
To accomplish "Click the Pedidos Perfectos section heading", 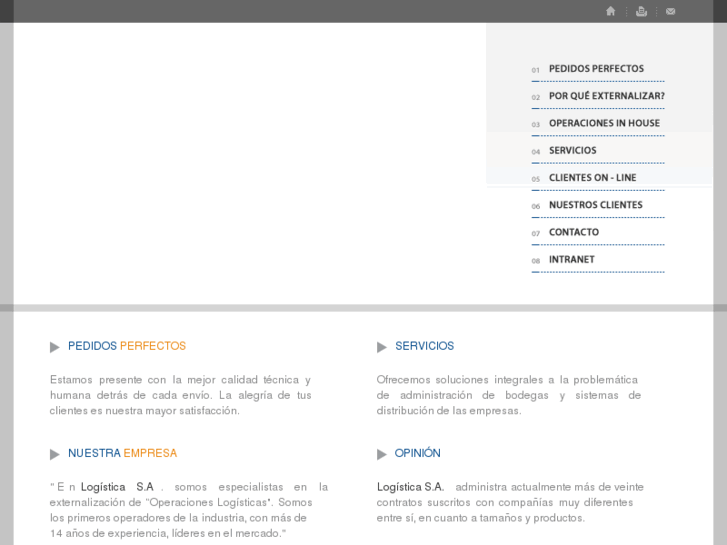I will [127, 346].
